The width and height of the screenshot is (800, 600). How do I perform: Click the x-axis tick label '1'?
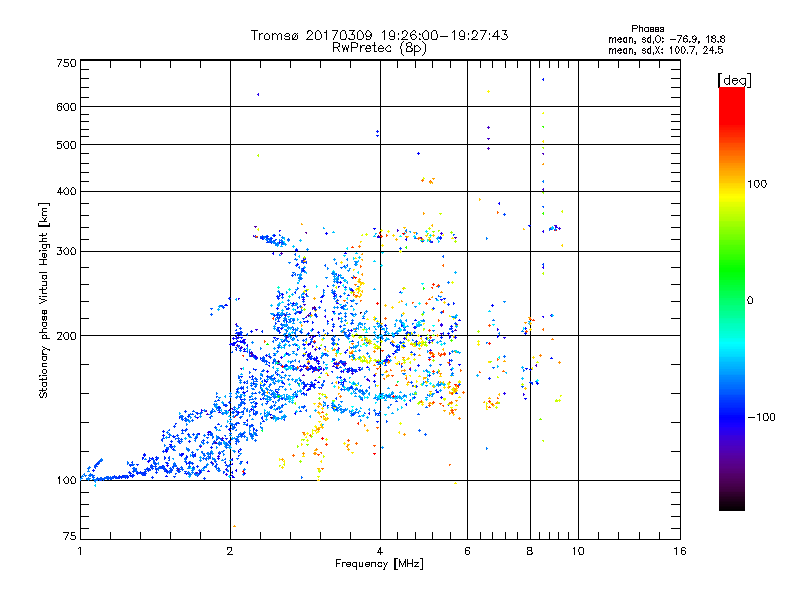tap(80, 551)
